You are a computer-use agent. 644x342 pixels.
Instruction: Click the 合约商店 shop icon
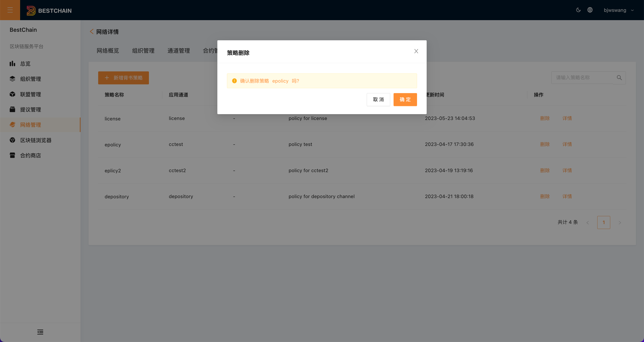pos(12,155)
